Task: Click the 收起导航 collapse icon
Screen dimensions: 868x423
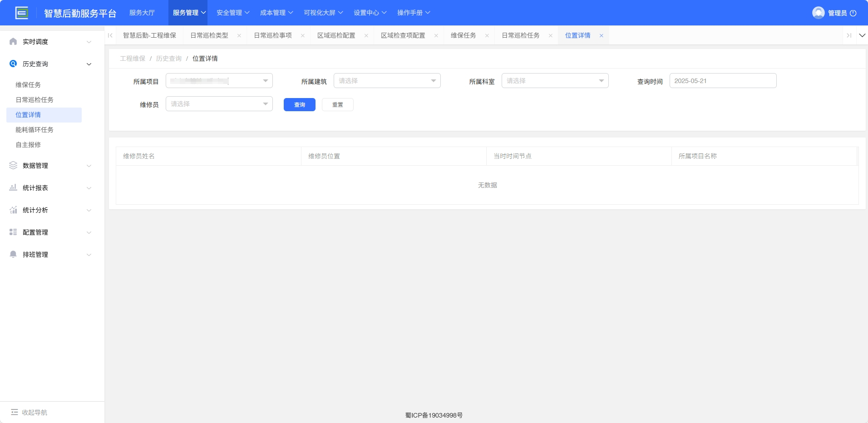Action: pyautogui.click(x=15, y=412)
